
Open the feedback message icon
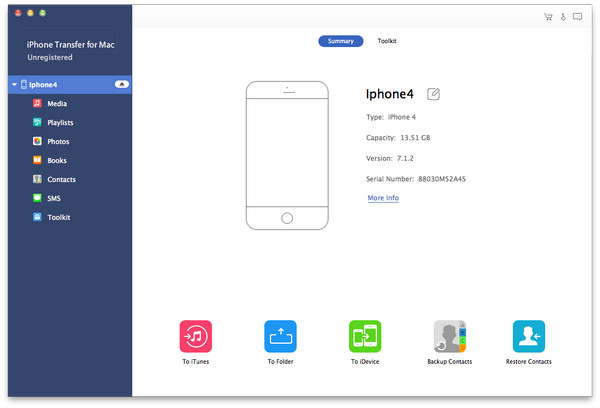pyautogui.click(x=578, y=17)
